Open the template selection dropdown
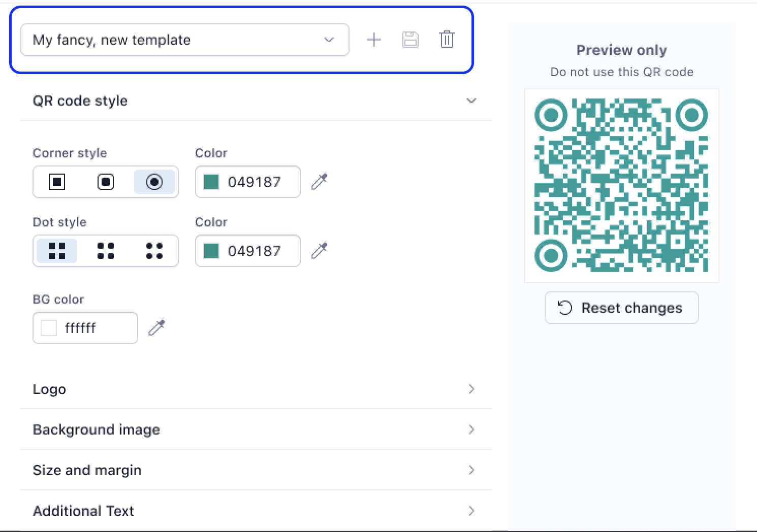The width and height of the screenshot is (757, 532). [185, 40]
